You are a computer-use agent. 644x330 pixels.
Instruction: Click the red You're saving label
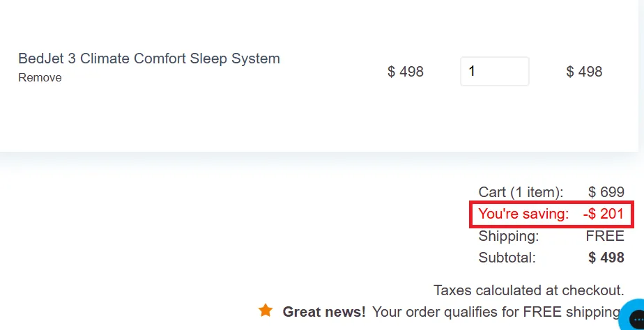coord(523,214)
